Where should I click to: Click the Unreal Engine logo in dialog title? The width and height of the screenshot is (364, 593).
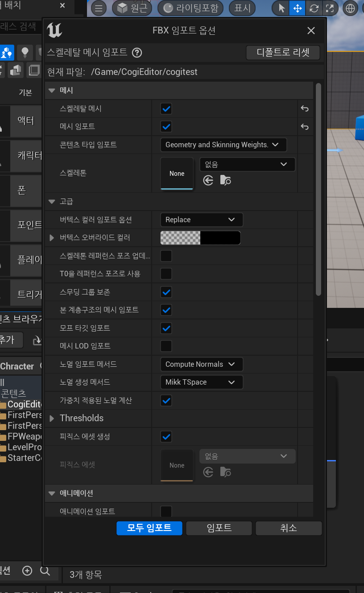(54, 30)
